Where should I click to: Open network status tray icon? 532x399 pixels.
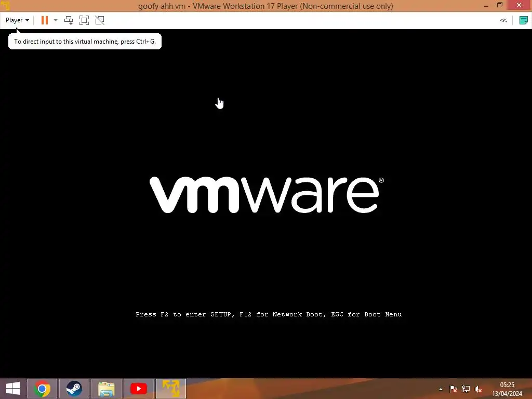click(x=466, y=389)
